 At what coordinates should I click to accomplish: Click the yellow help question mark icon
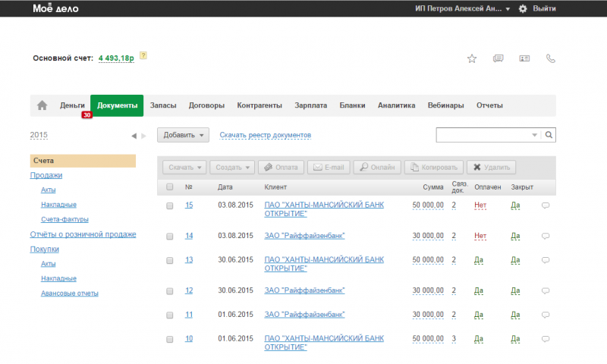click(x=143, y=55)
